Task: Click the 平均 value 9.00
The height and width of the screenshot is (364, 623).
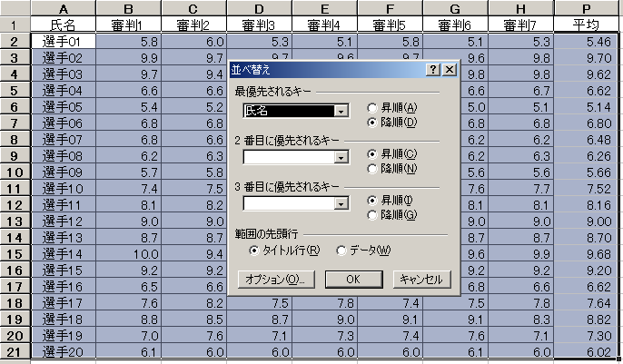Action: [x=587, y=221]
